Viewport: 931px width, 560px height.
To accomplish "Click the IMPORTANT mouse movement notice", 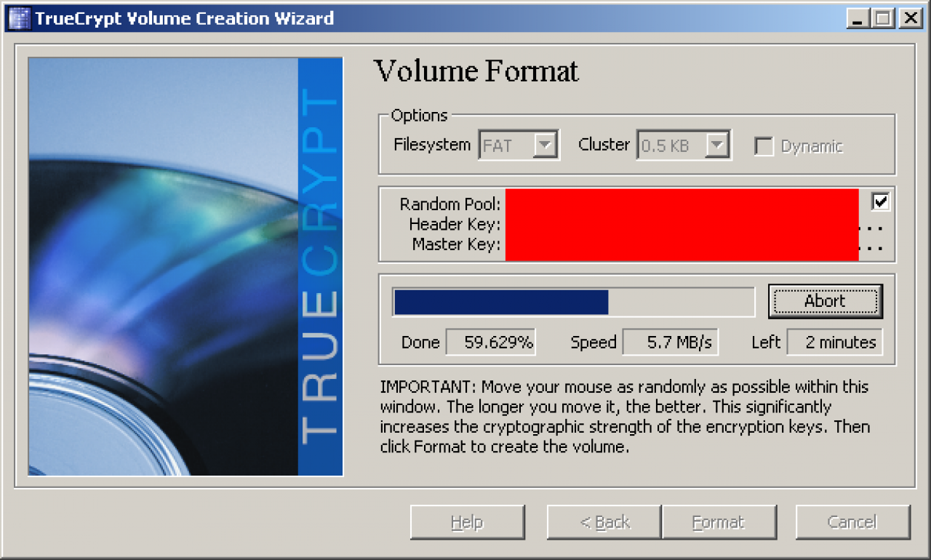I will point(625,417).
